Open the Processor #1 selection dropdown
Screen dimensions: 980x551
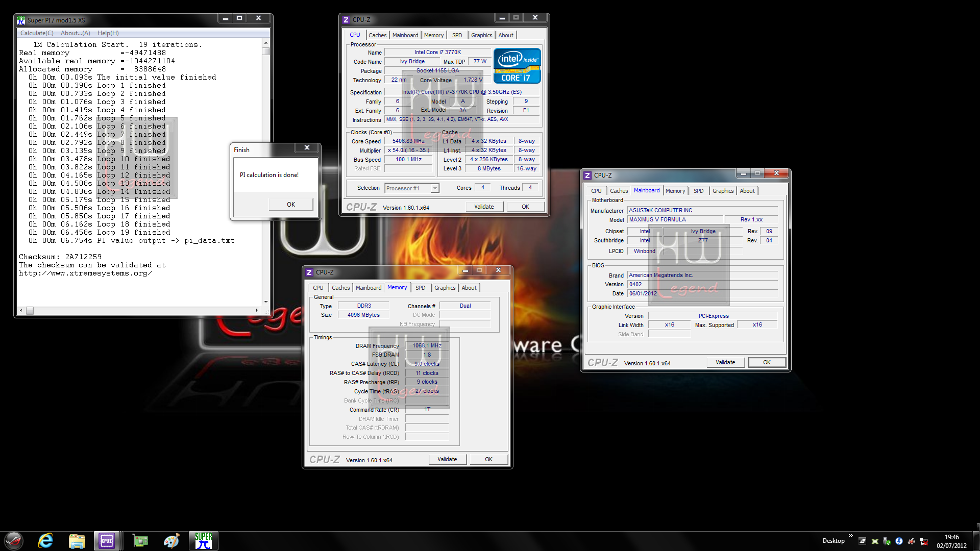tap(411, 188)
